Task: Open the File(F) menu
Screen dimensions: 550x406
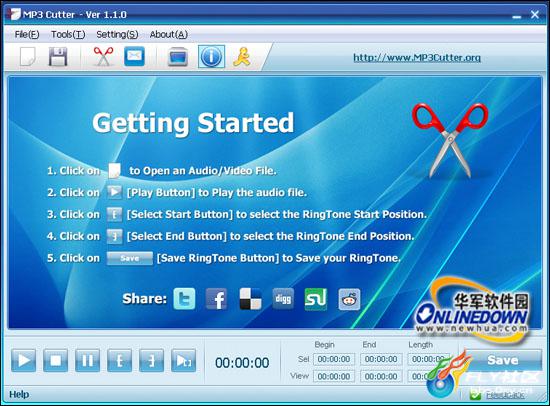Action: tap(27, 34)
